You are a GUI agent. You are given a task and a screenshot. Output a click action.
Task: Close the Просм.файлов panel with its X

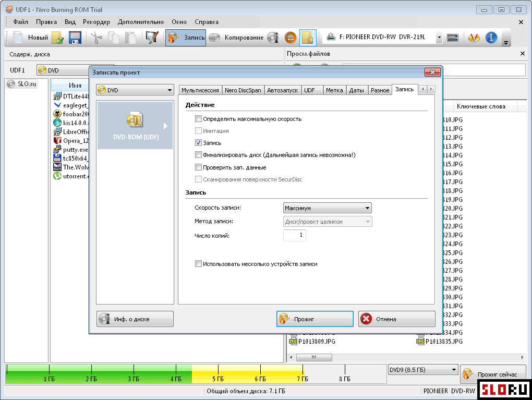click(523, 54)
